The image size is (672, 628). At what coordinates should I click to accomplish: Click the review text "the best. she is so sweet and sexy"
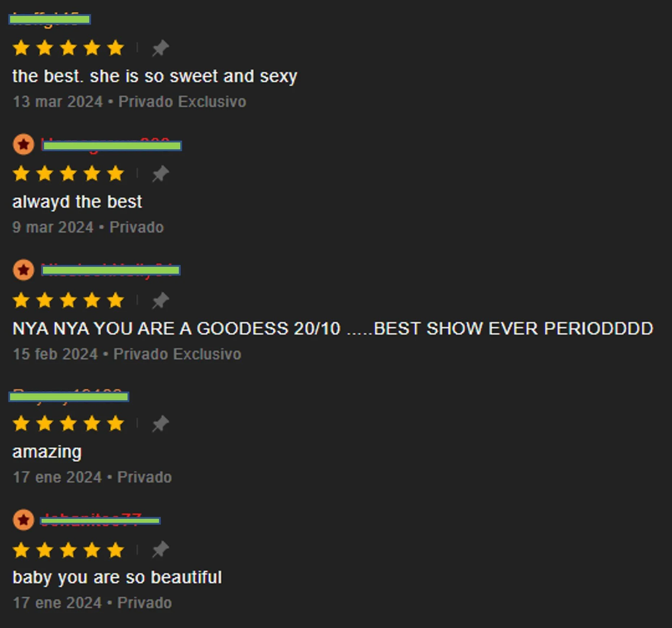(155, 76)
